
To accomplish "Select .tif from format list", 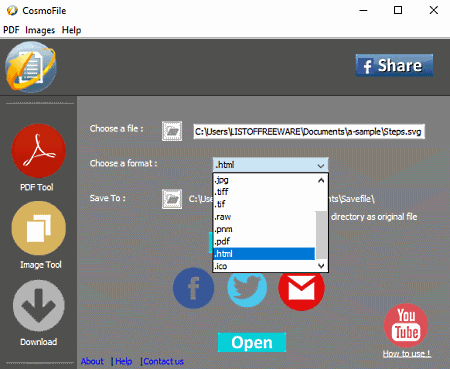I will tap(264, 204).
